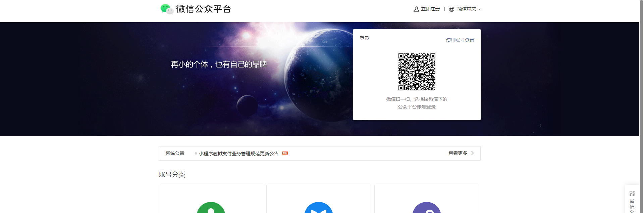Click the login QR code image
This screenshot has height=213, width=644.
417,72
